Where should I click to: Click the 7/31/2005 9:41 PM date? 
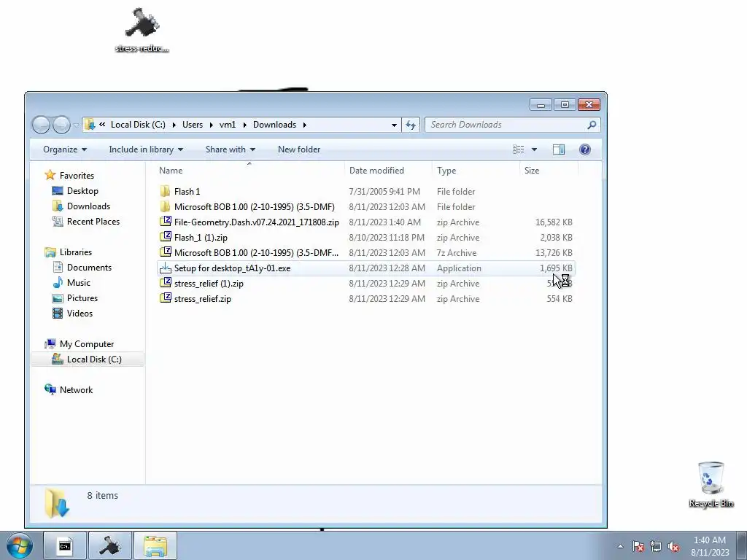click(x=384, y=192)
